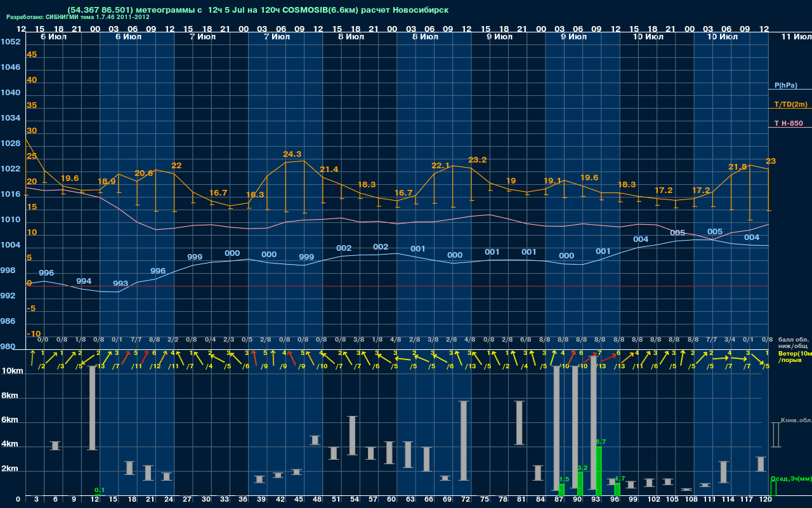Click the tallest green precipitation bar at hour 93
812x508 pixels.
[599, 471]
